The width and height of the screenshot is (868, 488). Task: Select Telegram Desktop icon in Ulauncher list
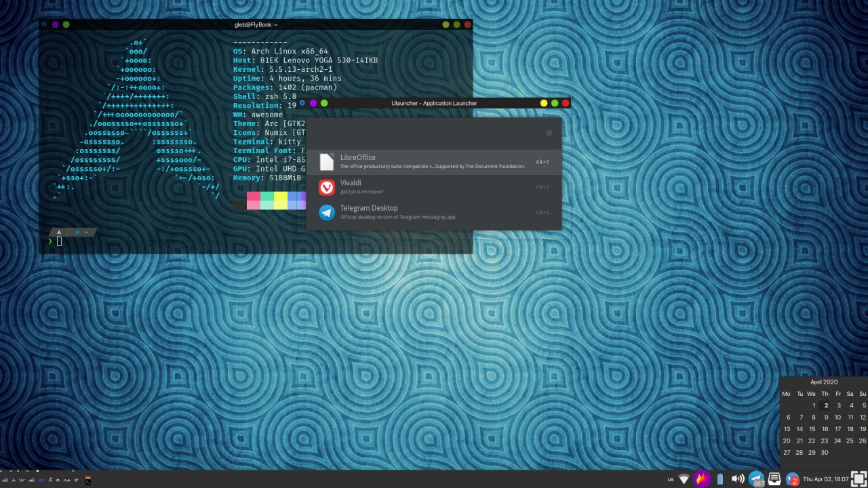(x=327, y=213)
